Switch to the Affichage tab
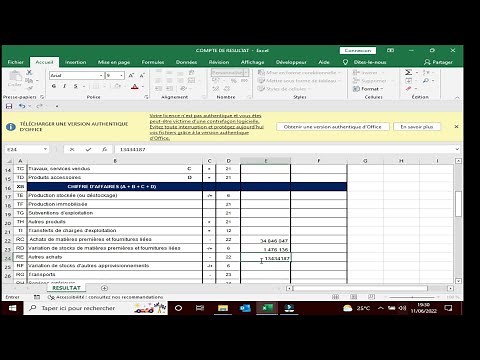 (252, 62)
